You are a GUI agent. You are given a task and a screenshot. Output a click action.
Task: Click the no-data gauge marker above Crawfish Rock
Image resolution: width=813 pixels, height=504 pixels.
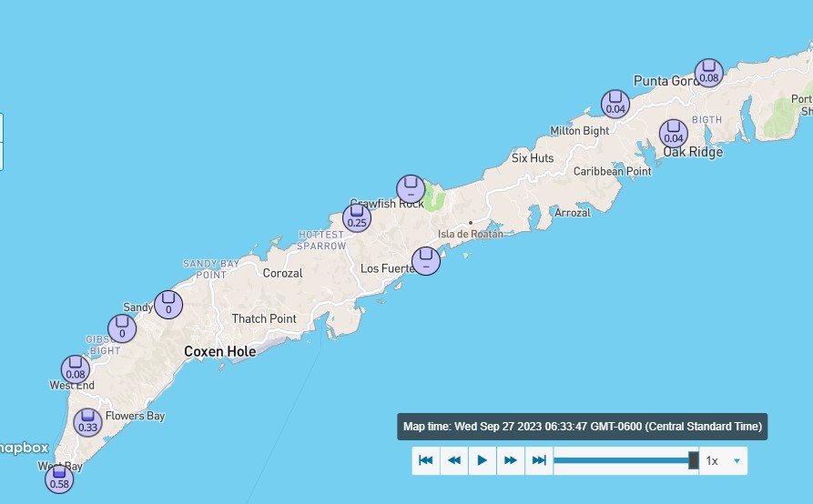[411, 187]
